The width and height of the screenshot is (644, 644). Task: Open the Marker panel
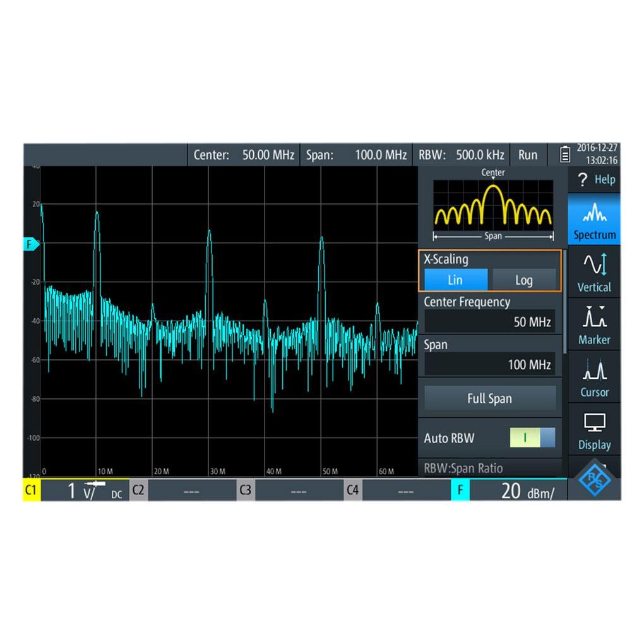click(x=593, y=324)
